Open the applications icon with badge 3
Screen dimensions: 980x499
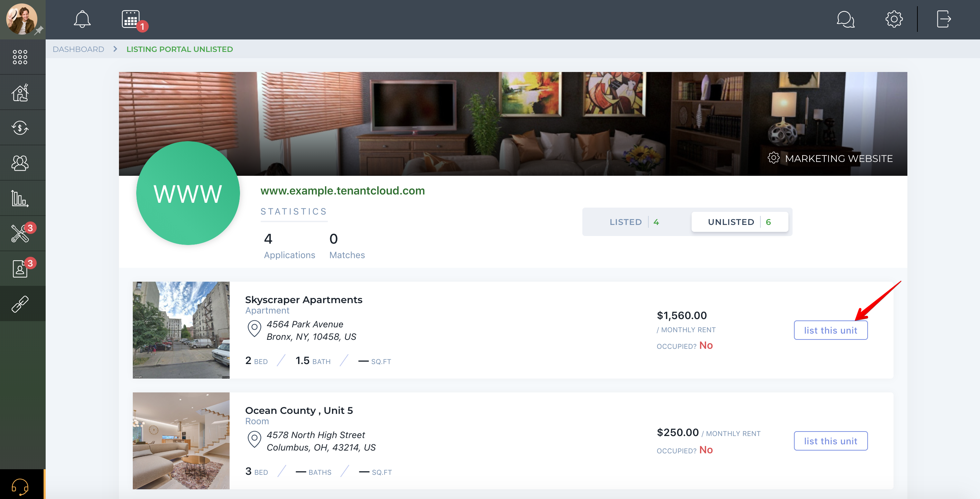pyautogui.click(x=20, y=269)
